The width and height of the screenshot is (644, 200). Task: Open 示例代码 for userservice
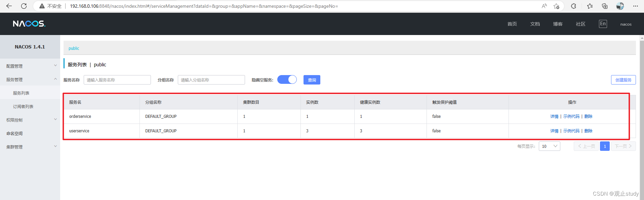pos(571,131)
